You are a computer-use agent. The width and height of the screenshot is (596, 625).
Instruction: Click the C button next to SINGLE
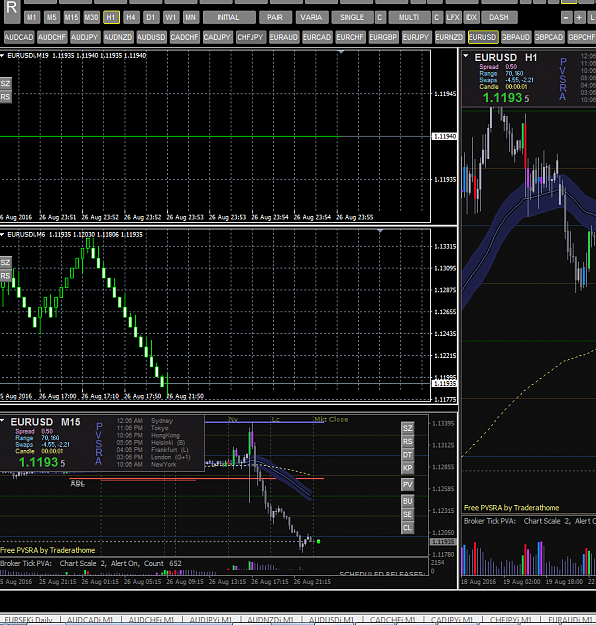[x=380, y=18]
